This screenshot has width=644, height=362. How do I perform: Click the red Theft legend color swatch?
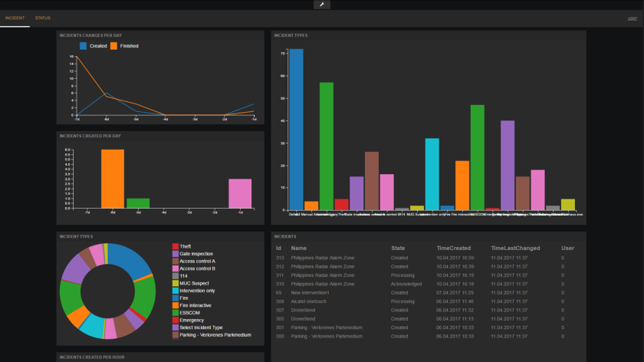175,246
